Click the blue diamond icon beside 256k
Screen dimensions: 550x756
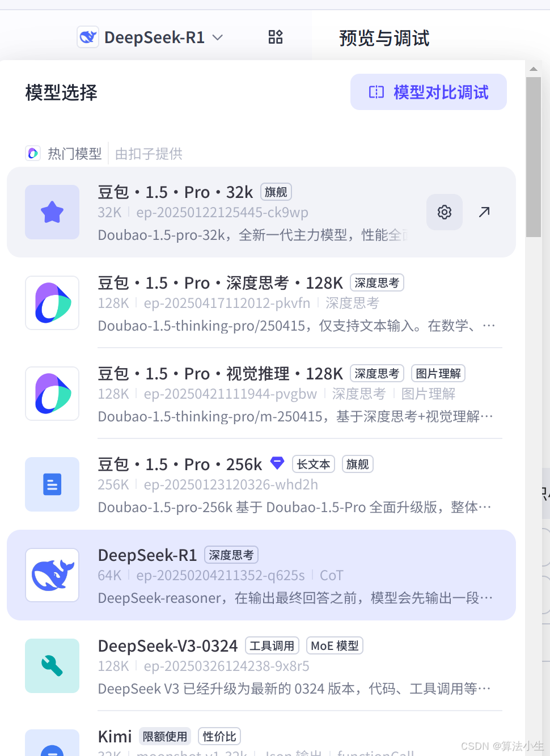(277, 463)
